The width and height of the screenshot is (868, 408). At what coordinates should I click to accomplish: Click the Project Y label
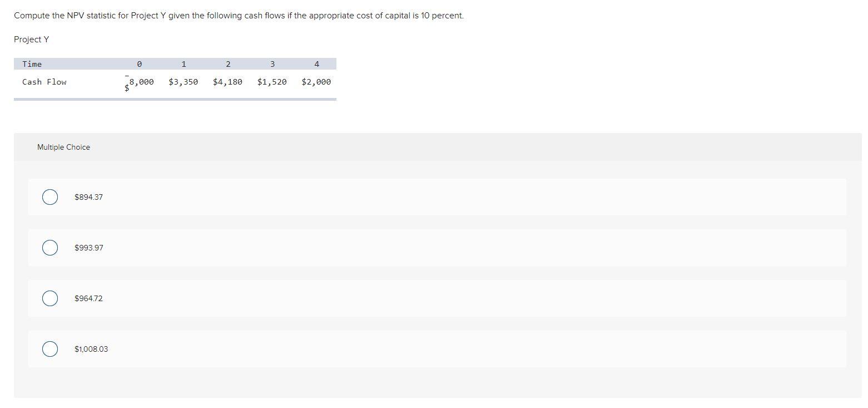[31, 39]
